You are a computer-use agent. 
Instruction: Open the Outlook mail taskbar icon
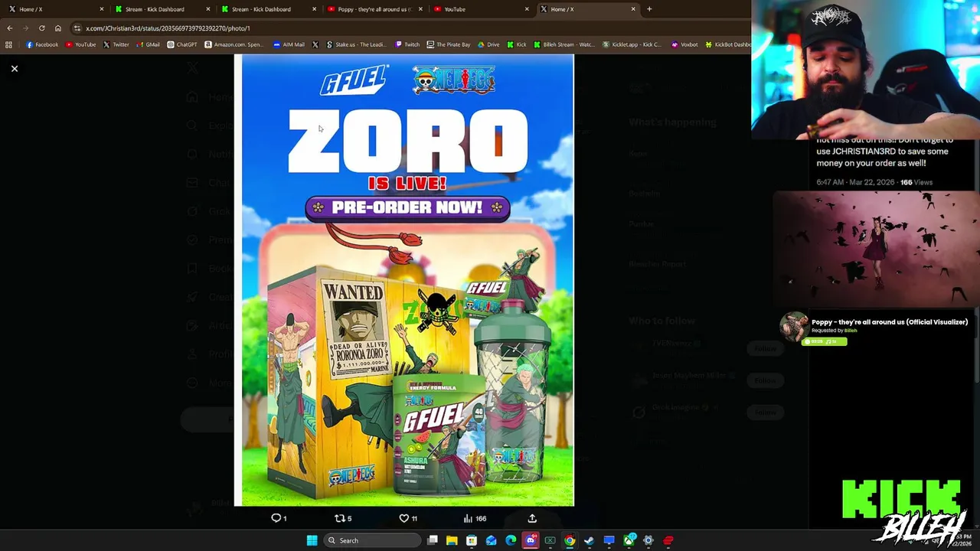491,540
